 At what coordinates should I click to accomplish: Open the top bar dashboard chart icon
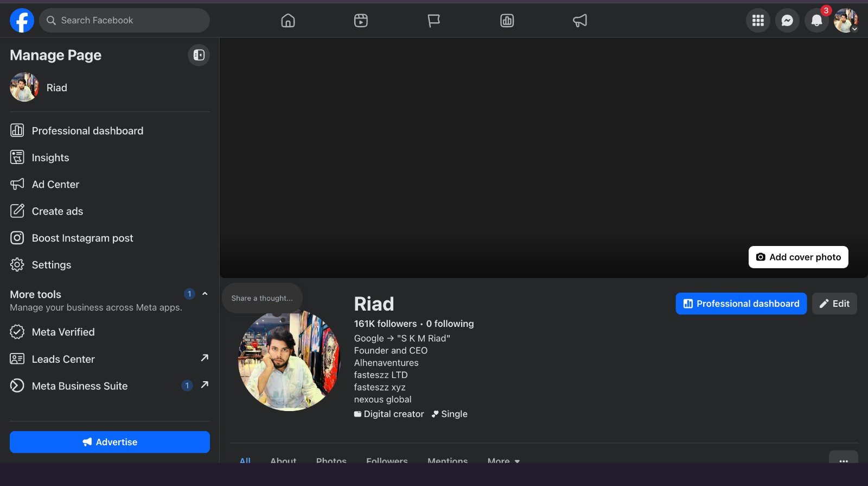click(507, 21)
